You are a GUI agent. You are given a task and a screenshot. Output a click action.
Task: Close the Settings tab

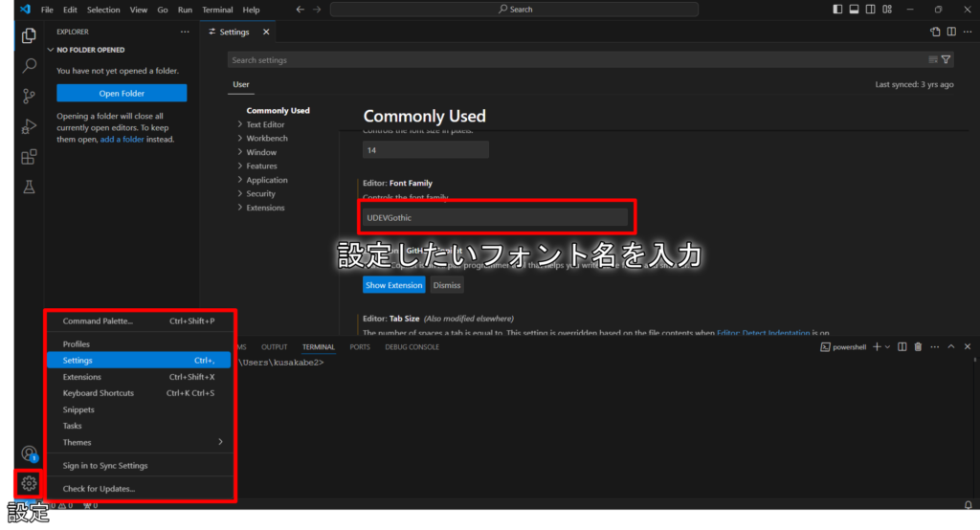(266, 32)
